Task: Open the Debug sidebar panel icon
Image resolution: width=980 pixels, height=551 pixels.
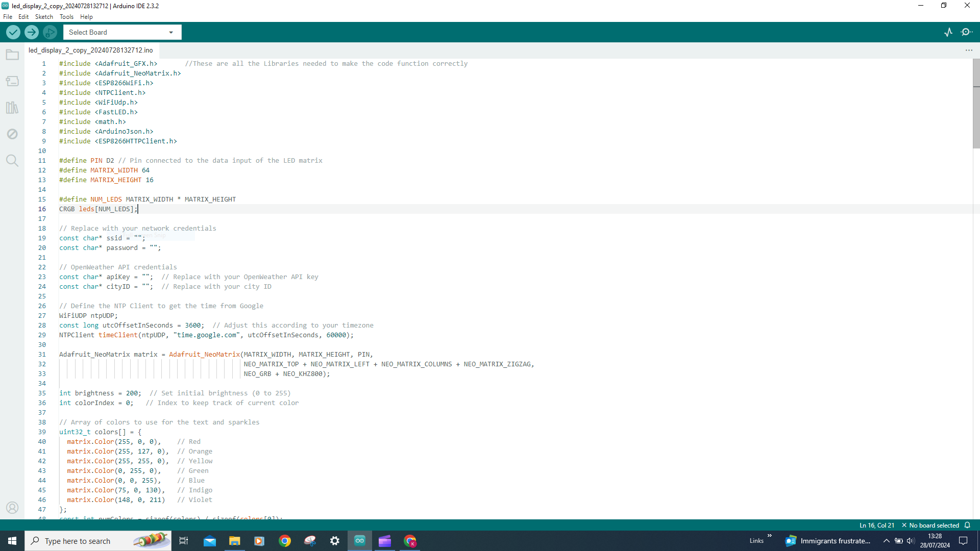Action: (12, 134)
